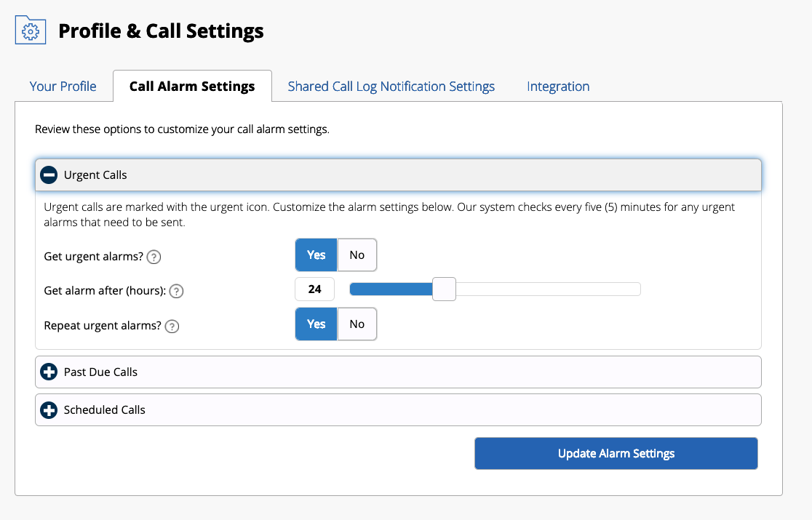Click the plus icon beside Scheduled Calls
The width and height of the screenshot is (812, 520).
pos(49,410)
